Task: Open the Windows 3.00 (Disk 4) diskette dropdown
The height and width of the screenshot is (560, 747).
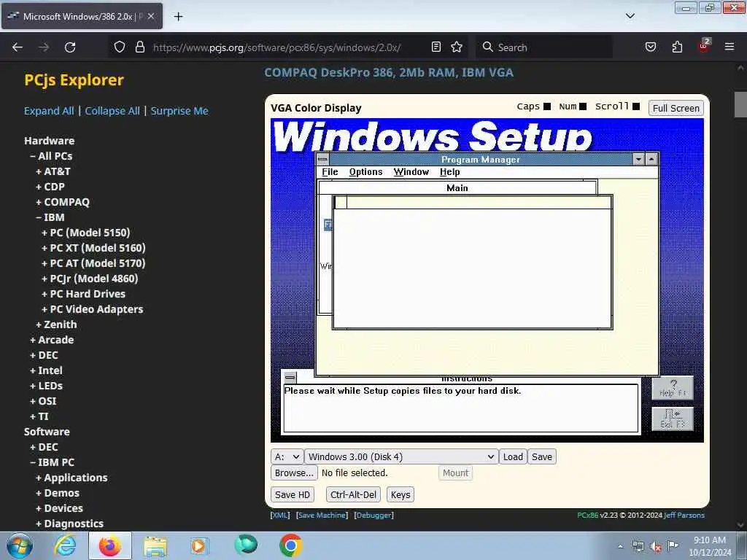Action: point(401,456)
